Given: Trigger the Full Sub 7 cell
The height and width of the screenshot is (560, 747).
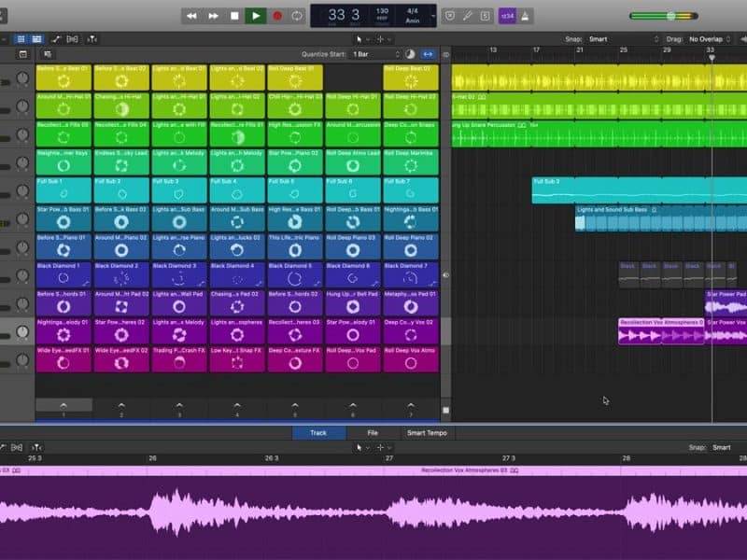Looking at the screenshot, I should click(x=411, y=190).
